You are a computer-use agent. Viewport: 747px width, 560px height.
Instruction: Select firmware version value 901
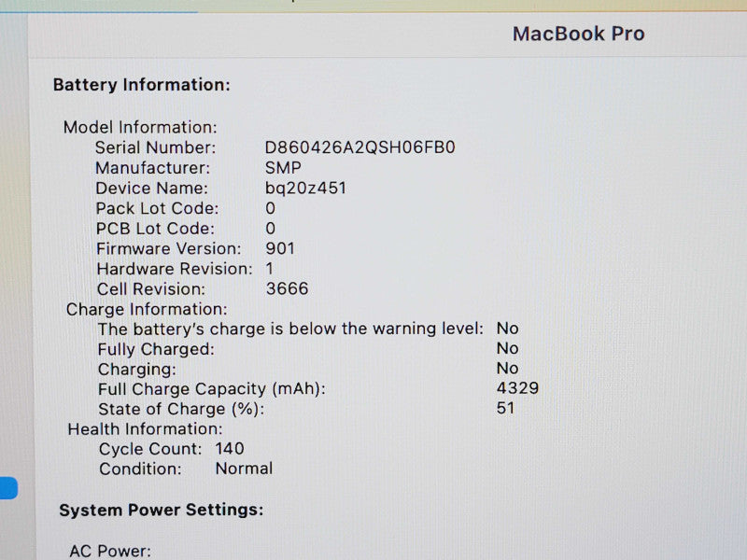[x=280, y=248]
